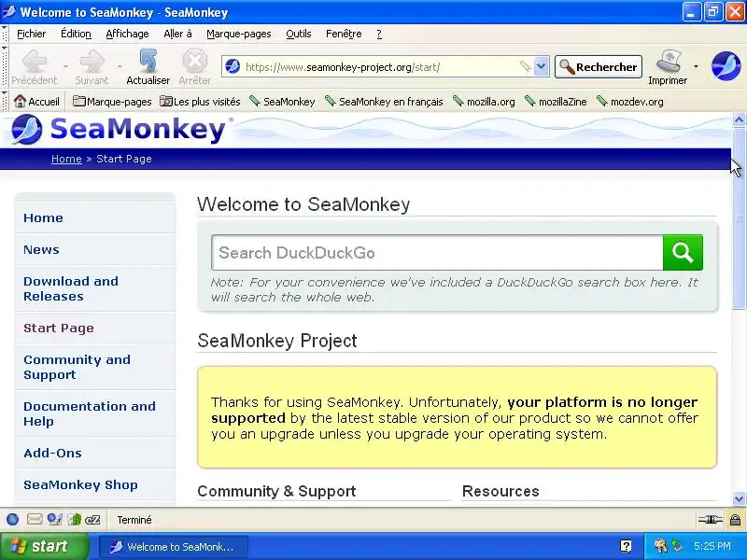Focus the Search DuckDuckGo input box

click(x=437, y=252)
